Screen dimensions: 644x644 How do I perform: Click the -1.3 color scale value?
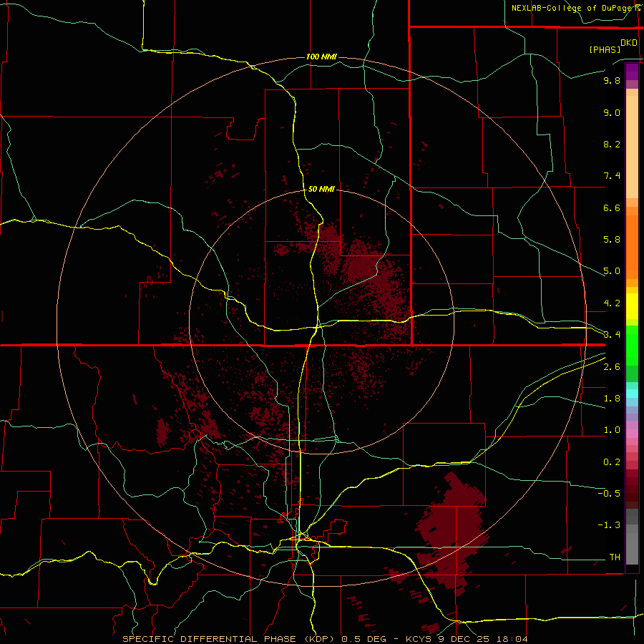point(609,525)
